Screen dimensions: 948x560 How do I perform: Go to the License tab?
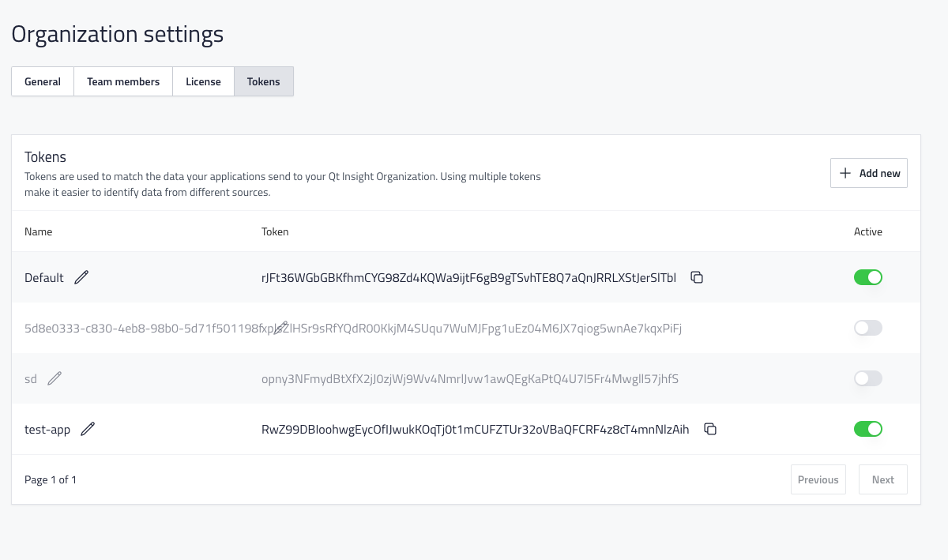(x=203, y=81)
